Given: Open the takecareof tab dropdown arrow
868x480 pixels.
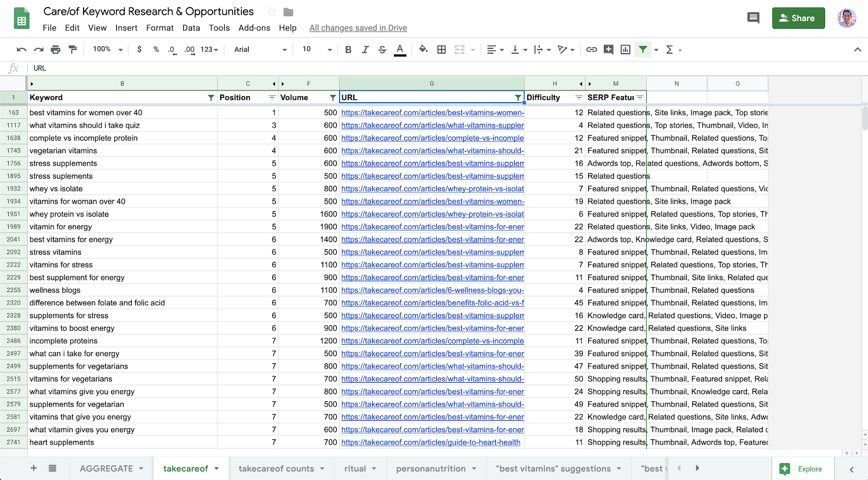Looking at the screenshot, I should 216,469.
